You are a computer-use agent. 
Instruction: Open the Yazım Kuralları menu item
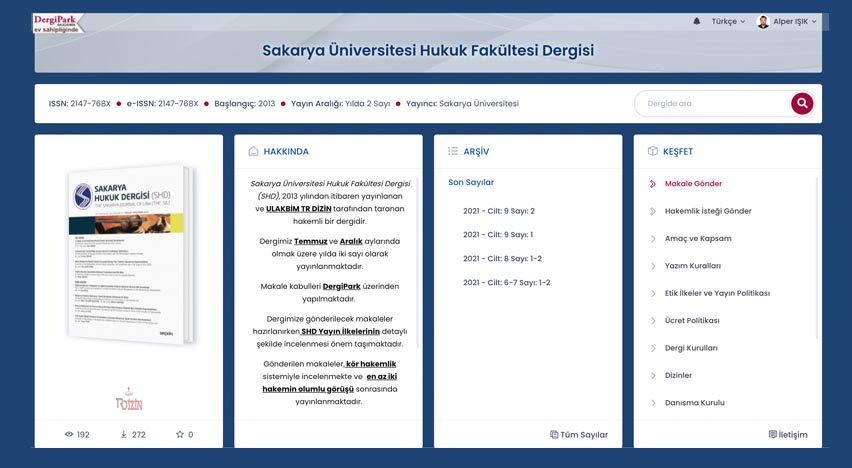click(x=692, y=266)
